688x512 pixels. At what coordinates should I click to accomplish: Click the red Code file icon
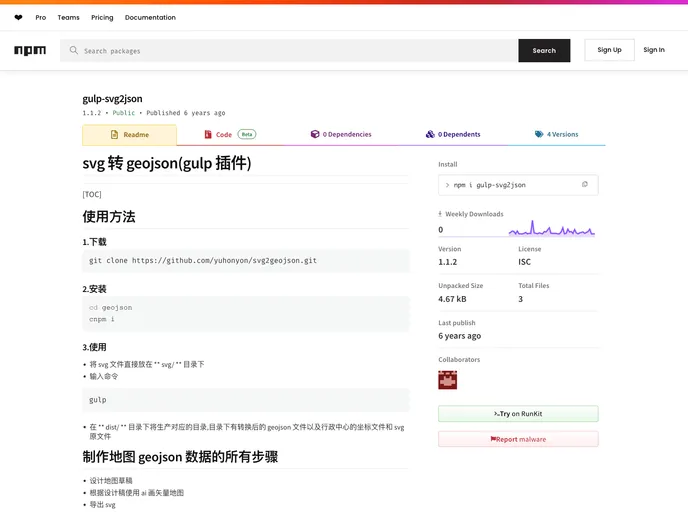(x=208, y=134)
